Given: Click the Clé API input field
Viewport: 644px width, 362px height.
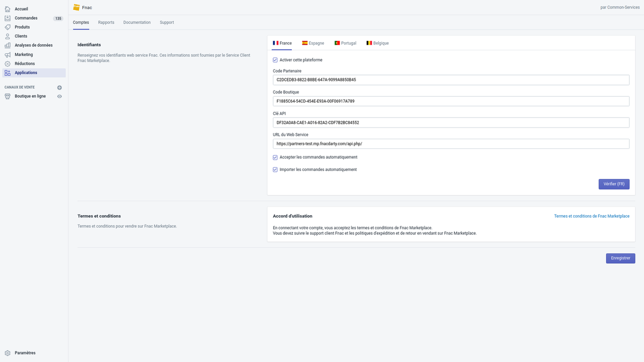Looking at the screenshot, I should pos(451,123).
